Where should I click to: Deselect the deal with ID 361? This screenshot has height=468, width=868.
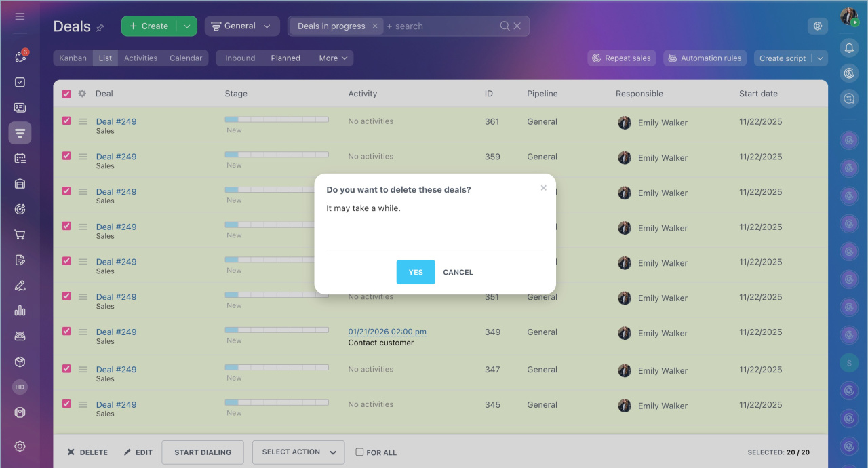point(66,121)
